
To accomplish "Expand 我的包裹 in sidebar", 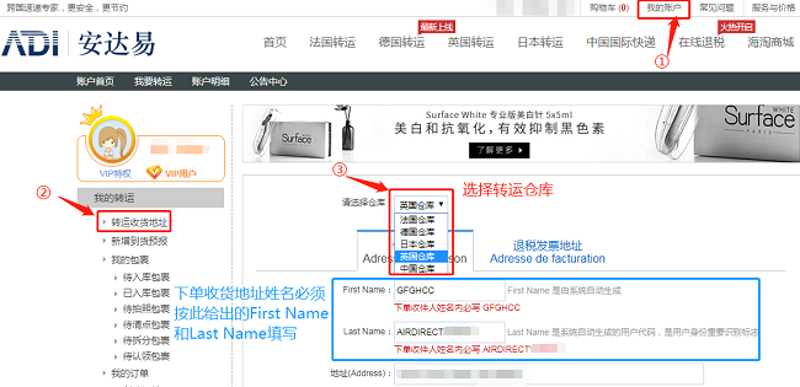I will (130, 260).
